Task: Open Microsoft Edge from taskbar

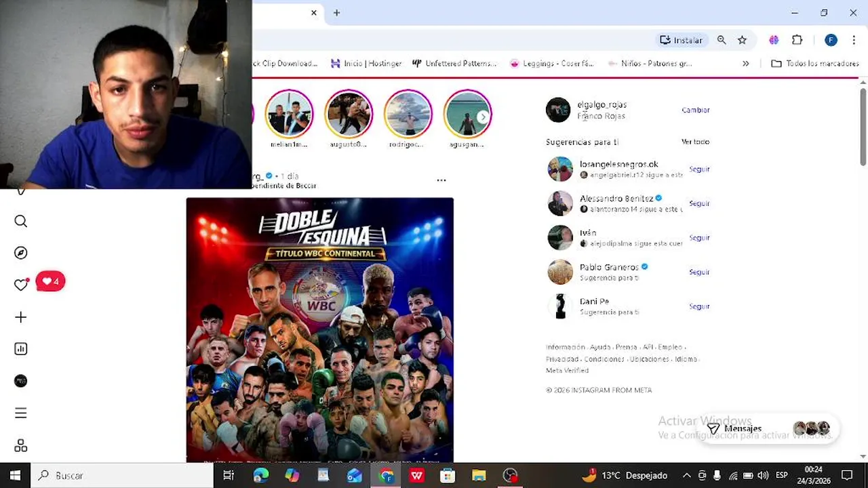Action: pyautogui.click(x=261, y=475)
